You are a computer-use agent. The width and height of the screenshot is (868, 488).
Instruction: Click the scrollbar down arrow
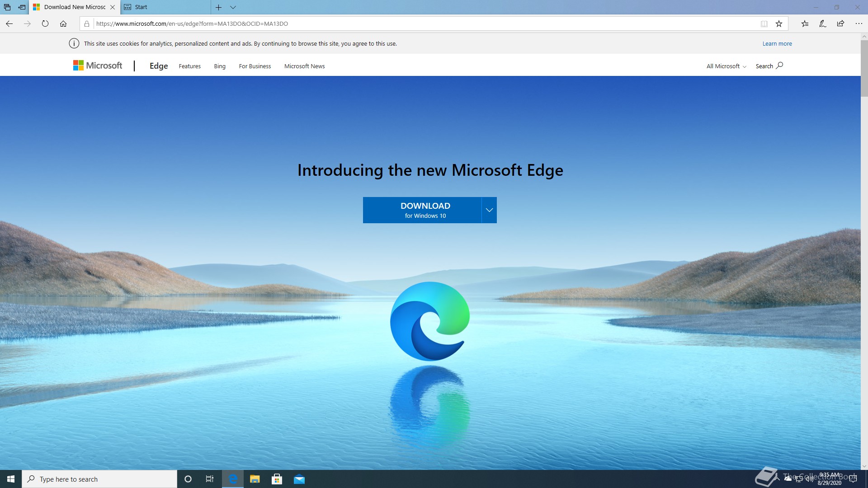tap(864, 466)
